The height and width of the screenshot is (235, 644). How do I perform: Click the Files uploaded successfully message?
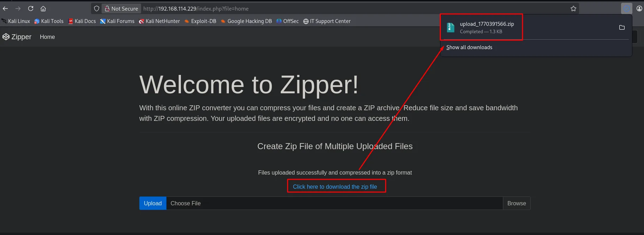[x=335, y=172]
